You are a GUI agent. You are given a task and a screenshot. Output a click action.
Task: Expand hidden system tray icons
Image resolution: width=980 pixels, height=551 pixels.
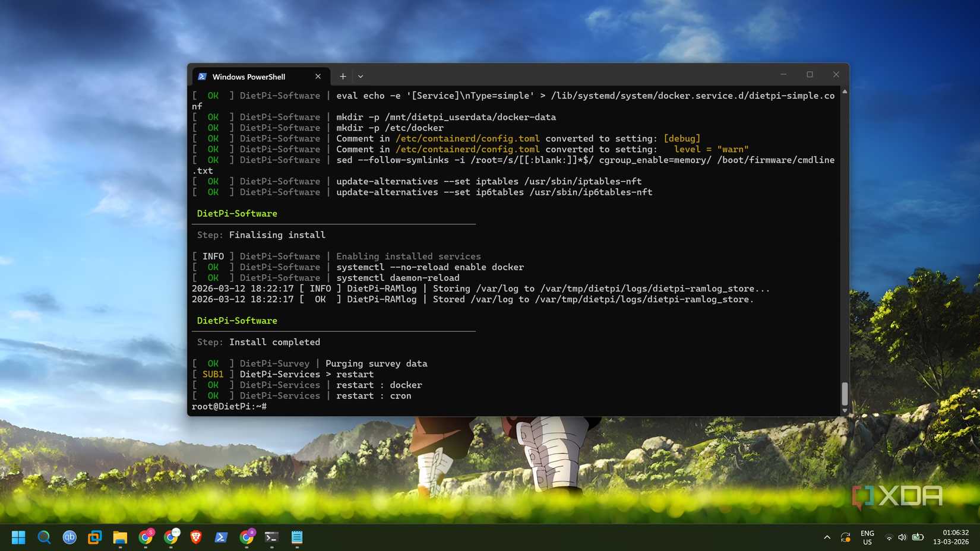827,537
